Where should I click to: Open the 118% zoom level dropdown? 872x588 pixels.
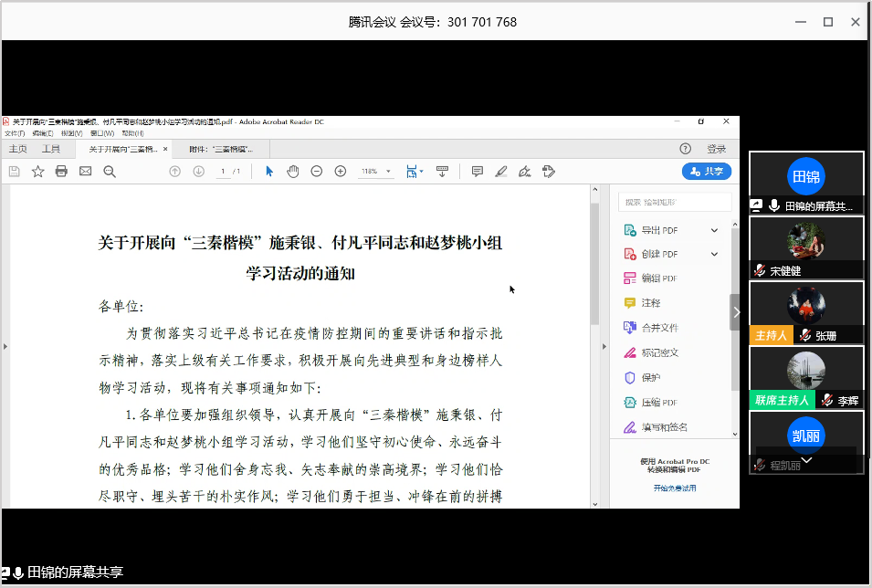pos(376,172)
